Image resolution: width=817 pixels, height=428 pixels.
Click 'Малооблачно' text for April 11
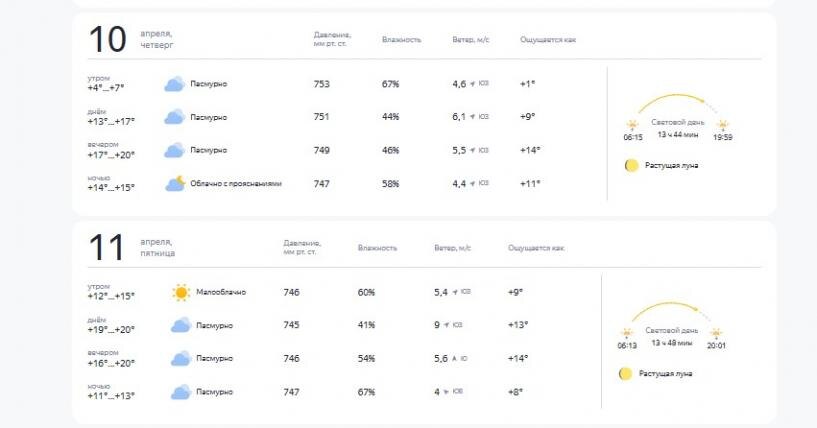pos(221,292)
